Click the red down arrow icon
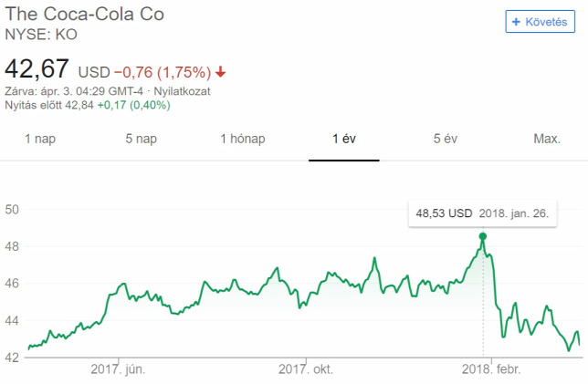This screenshot has height=384, width=588. (x=221, y=71)
